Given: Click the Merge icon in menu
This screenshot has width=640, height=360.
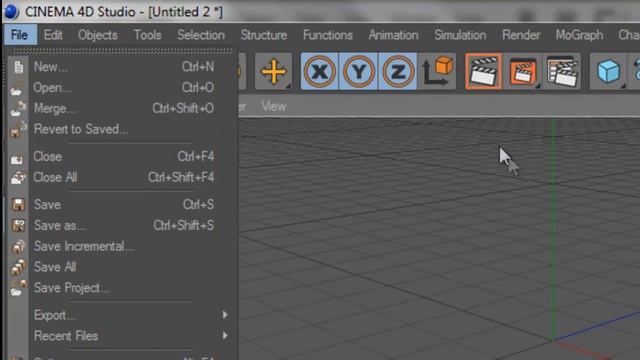Looking at the screenshot, I should tap(18, 109).
